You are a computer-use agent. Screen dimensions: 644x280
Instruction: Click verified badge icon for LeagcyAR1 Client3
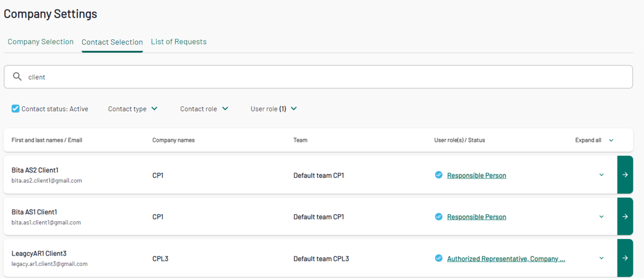coord(439,258)
